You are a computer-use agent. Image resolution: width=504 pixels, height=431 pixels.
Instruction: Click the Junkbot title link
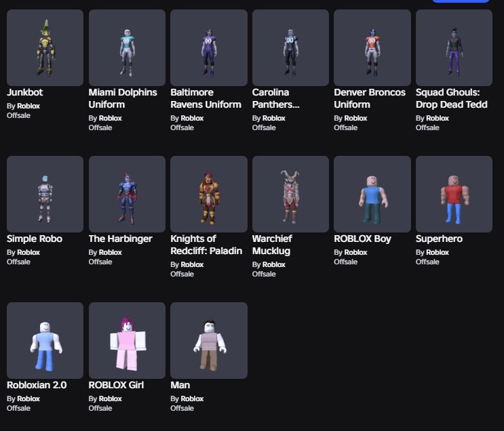(24, 92)
